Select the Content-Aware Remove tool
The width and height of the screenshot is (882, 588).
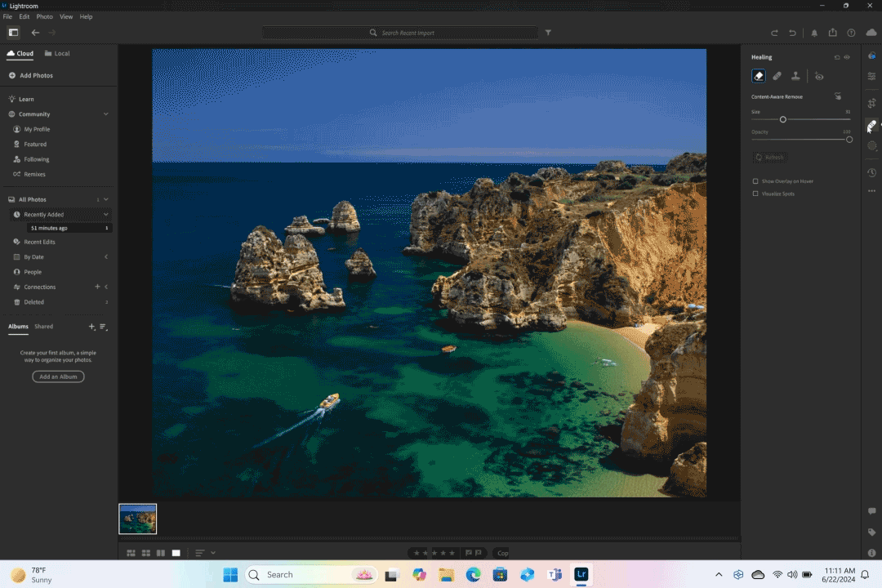758,75
